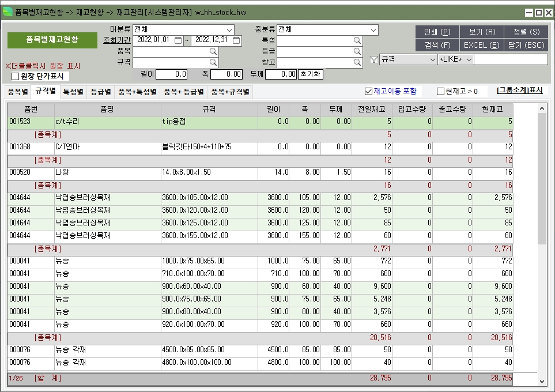Select the 나왕 row name cell
This screenshot has height=392, width=555.
pos(107,172)
